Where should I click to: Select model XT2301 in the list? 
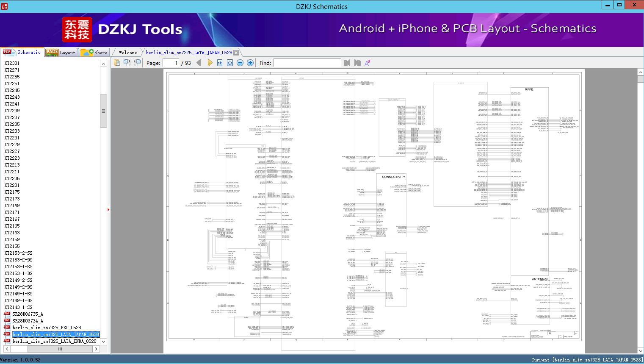point(12,63)
